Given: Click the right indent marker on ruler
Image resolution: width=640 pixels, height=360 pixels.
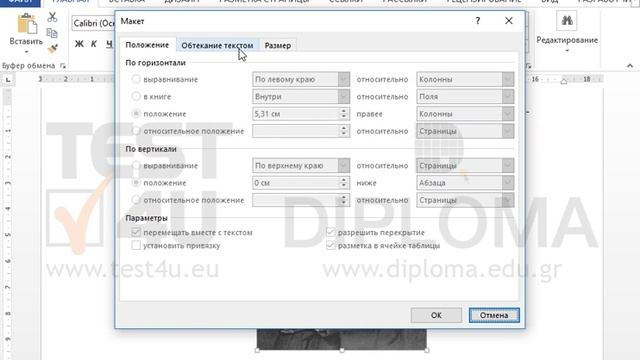Looking at the screenshot, I should pyautogui.click(x=564, y=81).
